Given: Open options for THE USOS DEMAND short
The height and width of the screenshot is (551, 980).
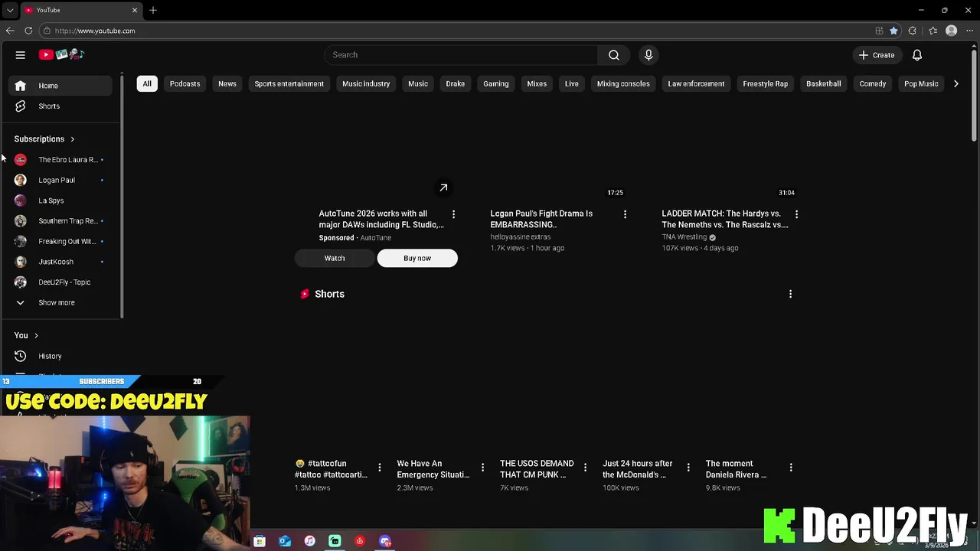Looking at the screenshot, I should click(x=585, y=467).
